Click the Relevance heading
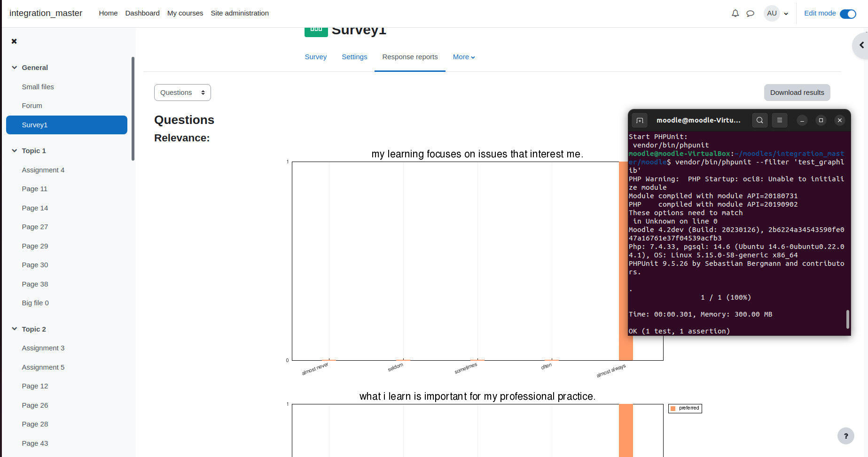The width and height of the screenshot is (868, 457). 182,138
